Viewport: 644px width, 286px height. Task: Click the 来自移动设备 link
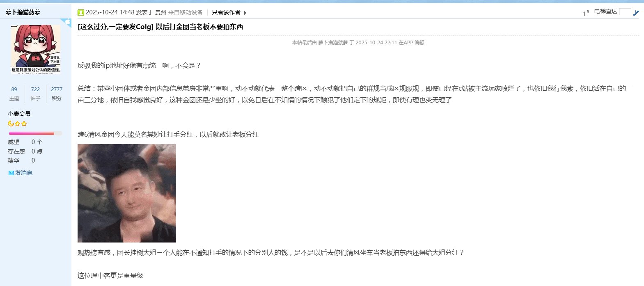[x=186, y=13]
